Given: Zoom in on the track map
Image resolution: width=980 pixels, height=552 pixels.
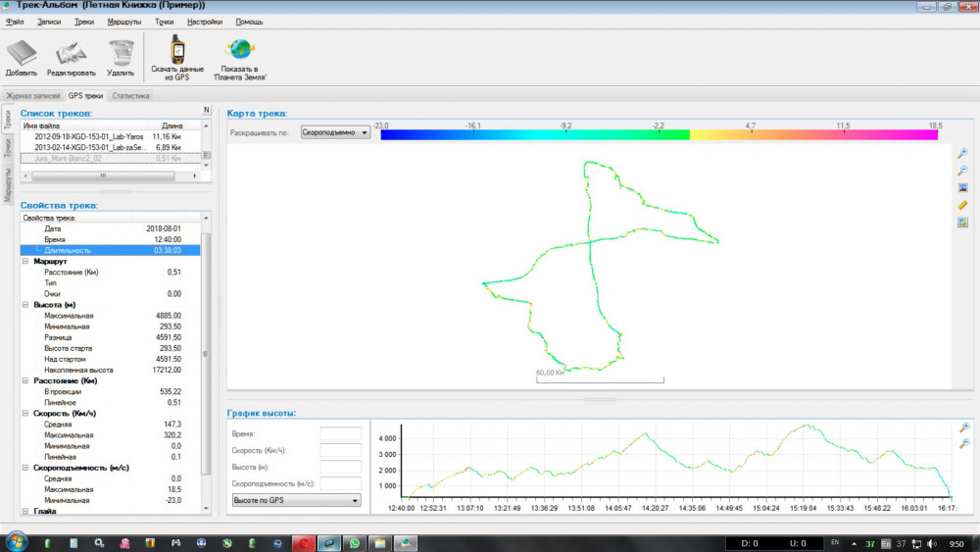Looking at the screenshot, I should [962, 153].
